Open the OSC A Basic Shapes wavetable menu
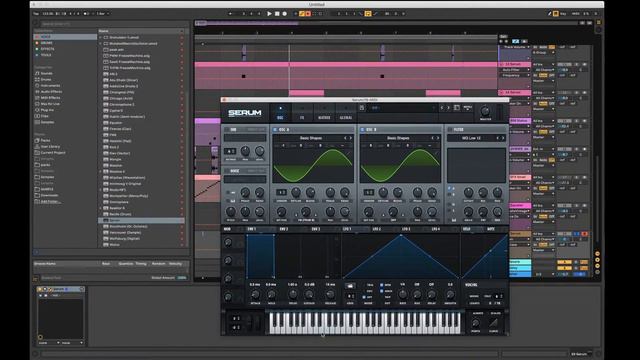Screen dimensions: 640x360 point(311,138)
